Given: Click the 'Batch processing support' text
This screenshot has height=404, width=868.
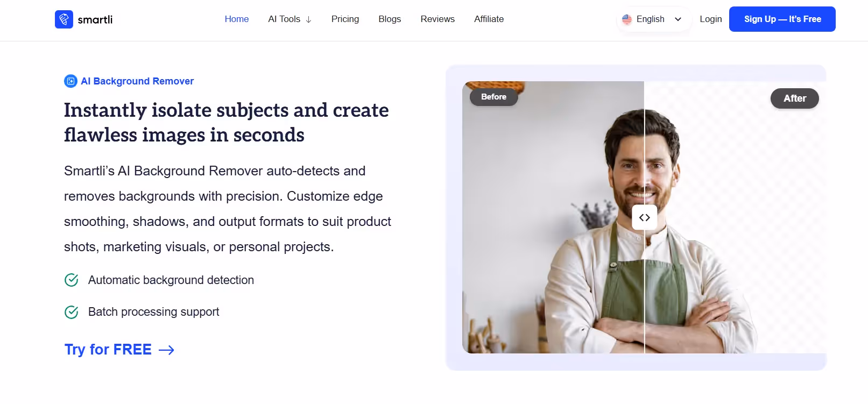Looking at the screenshot, I should click(x=154, y=312).
